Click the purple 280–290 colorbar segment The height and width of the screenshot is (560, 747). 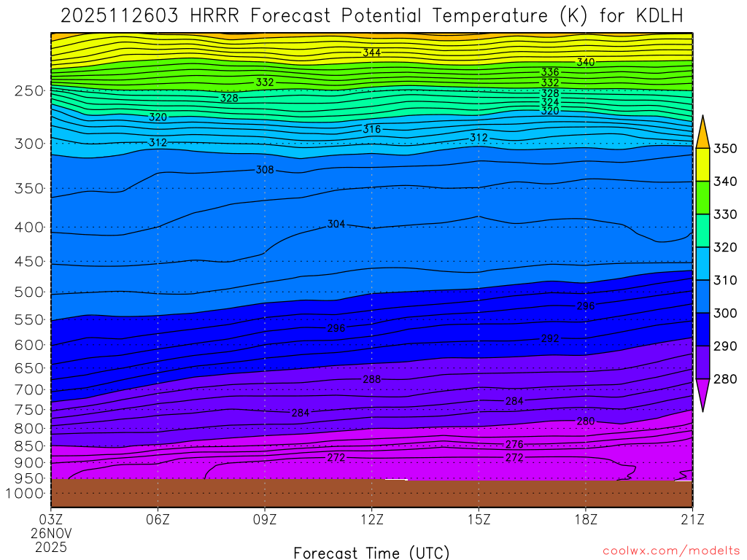tap(703, 362)
